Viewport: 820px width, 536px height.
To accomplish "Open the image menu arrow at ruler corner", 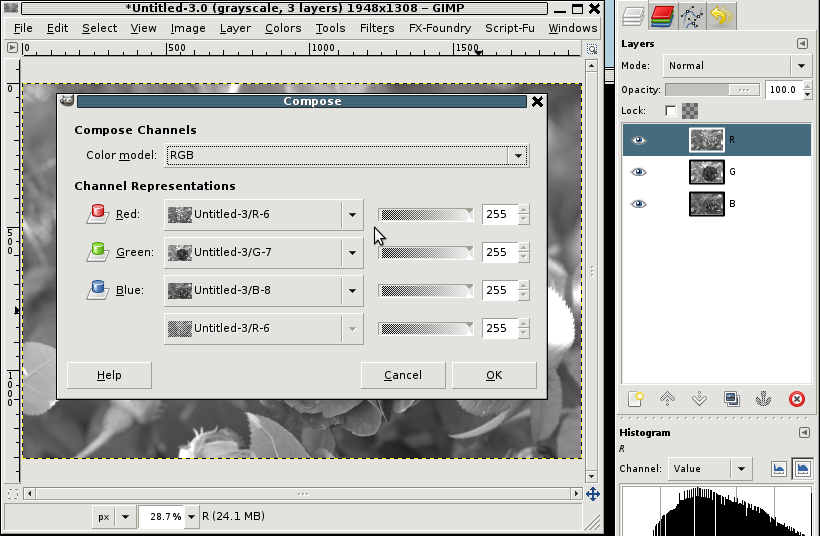I will [x=12, y=48].
